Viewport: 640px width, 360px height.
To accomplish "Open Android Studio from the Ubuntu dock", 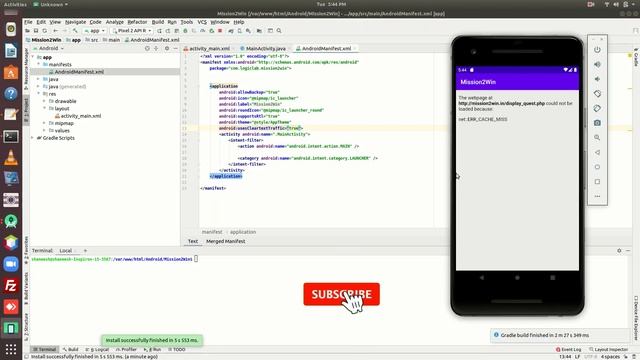I will pyautogui.click(x=11, y=221).
